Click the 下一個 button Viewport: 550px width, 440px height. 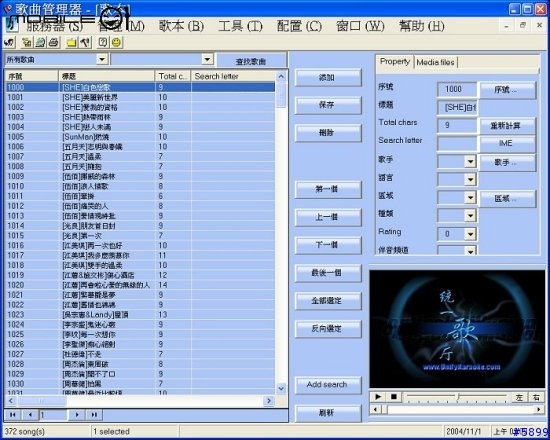pos(328,245)
